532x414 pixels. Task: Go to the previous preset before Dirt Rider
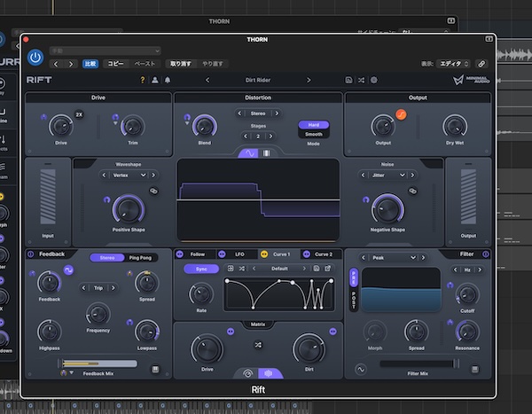[x=207, y=80]
